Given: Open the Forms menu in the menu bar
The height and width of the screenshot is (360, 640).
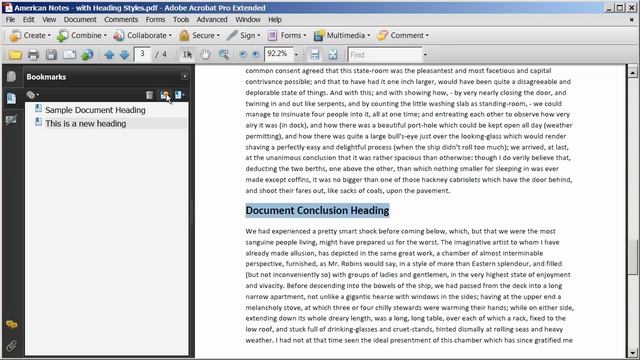Looking at the screenshot, I should (155, 20).
